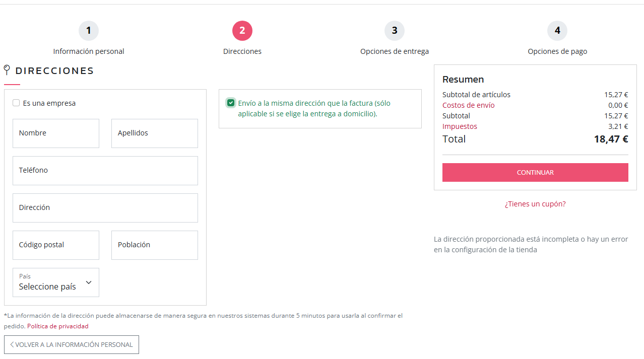This screenshot has height=359, width=644.
Task: Click the chevron arrow in País selector
Action: pos(89,282)
